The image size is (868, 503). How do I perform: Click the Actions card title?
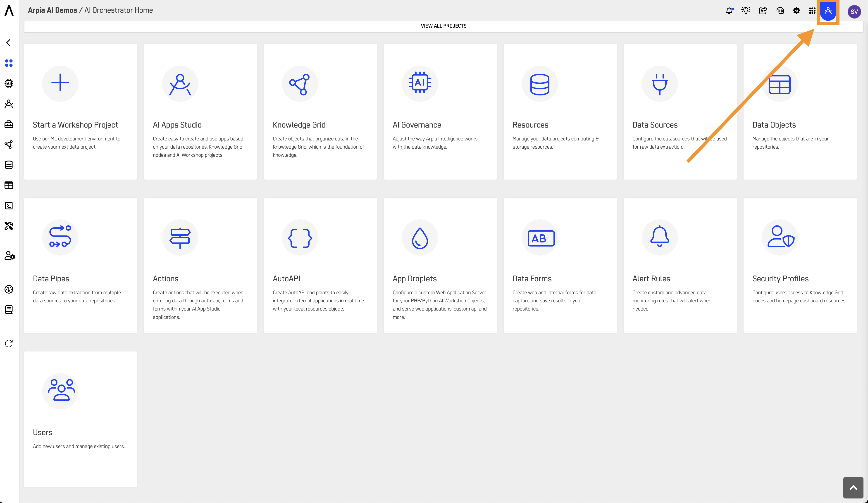pos(166,279)
